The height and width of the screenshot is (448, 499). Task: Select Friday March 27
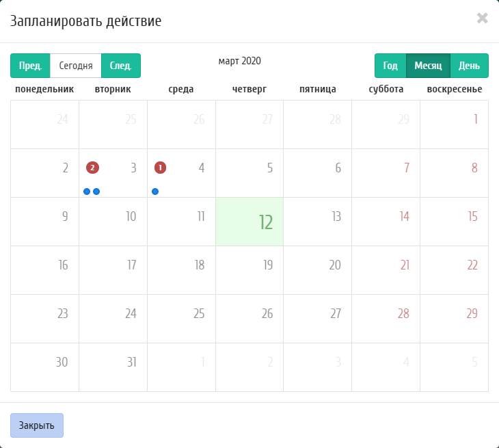pyautogui.click(x=318, y=319)
